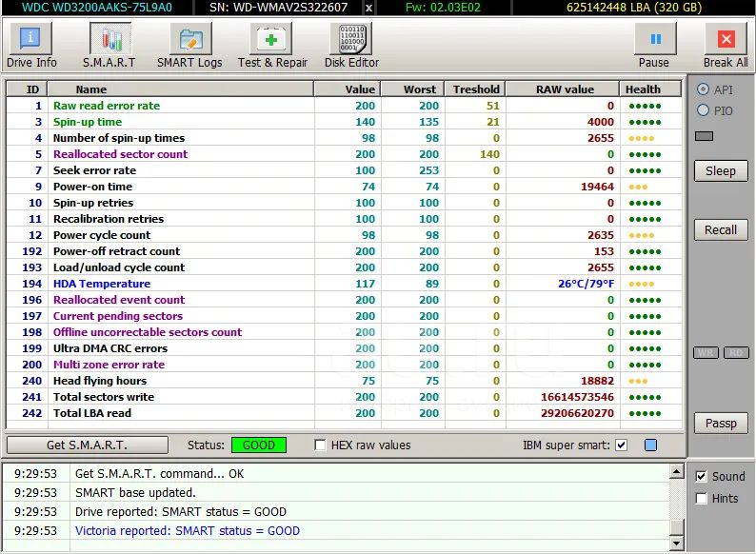Select Reallocated event count row
Screen dimensions: 756x554
(x=345, y=300)
